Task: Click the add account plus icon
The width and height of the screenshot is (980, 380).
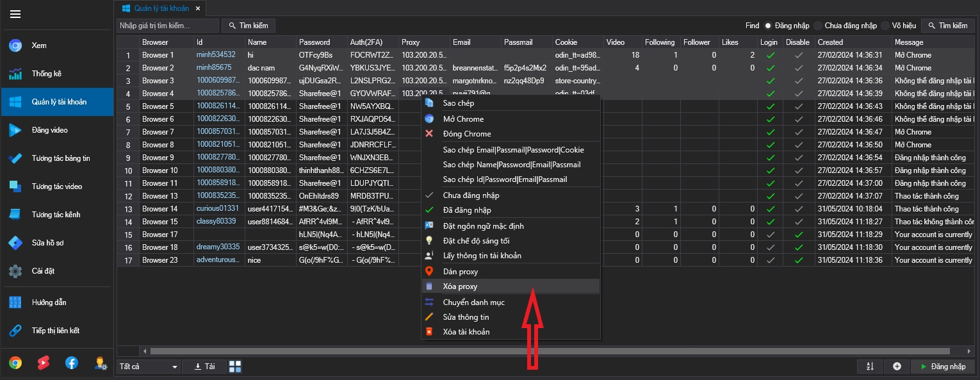Action: [897, 367]
